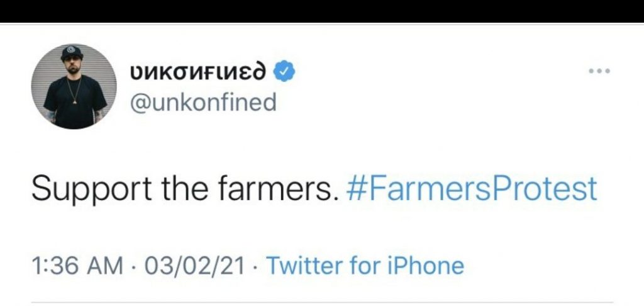Click the word "Twitter" in the source link

click(x=307, y=265)
